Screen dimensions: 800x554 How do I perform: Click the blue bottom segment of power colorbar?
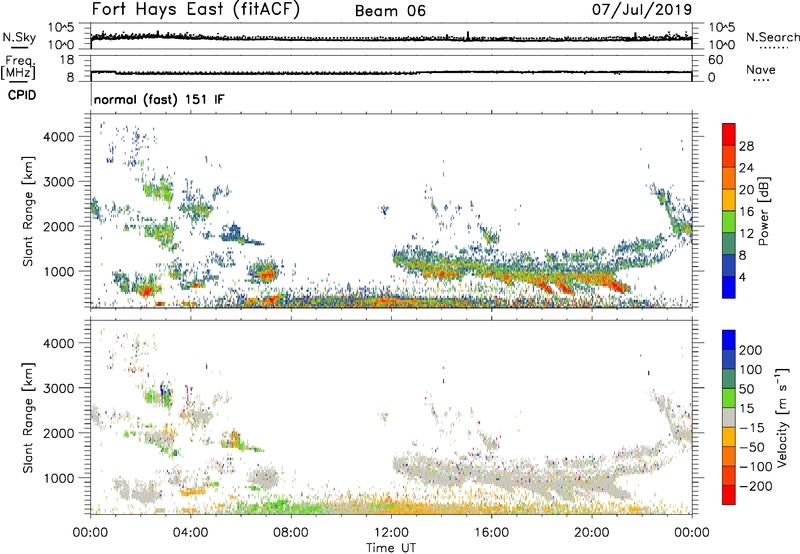tap(729, 287)
